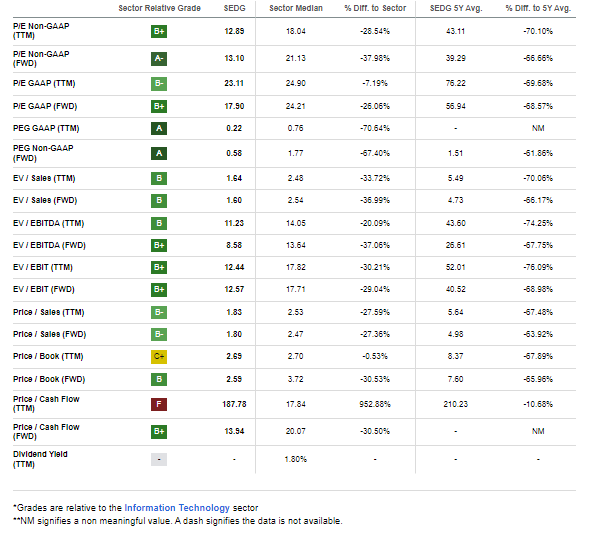The image size is (589, 537).
Task: Click the B+ grade badge for Price / Cash Flow (FWD)
Action: click(x=159, y=431)
